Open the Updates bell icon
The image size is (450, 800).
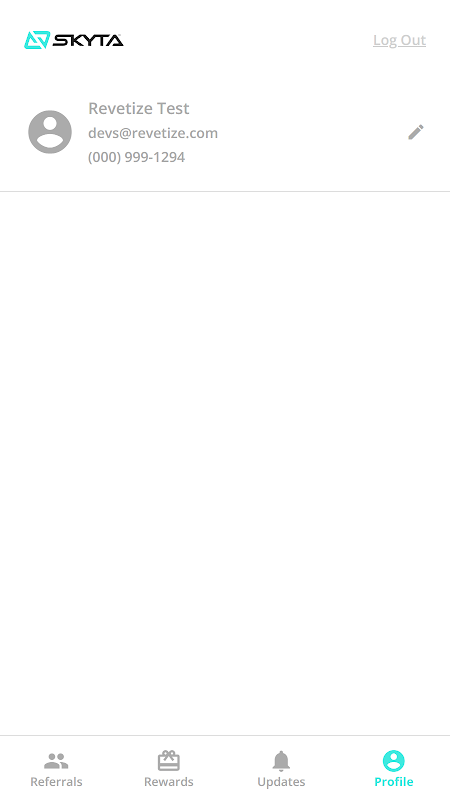tap(281, 761)
